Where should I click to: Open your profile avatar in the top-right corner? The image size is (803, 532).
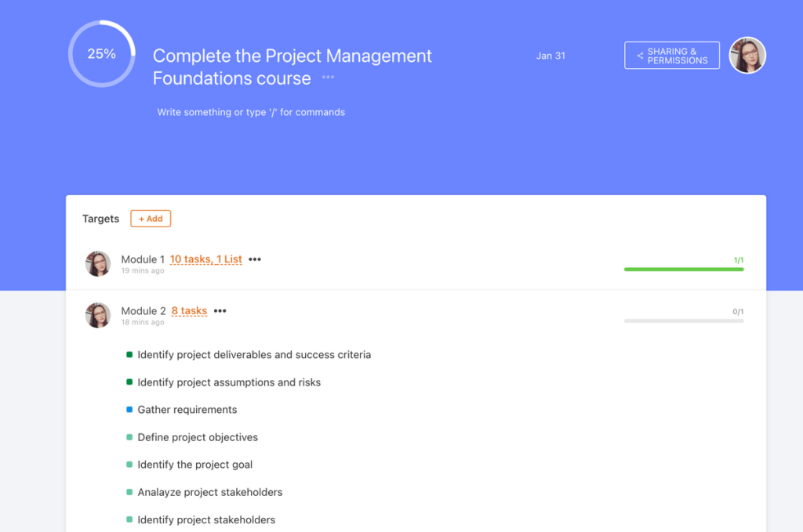(x=747, y=55)
